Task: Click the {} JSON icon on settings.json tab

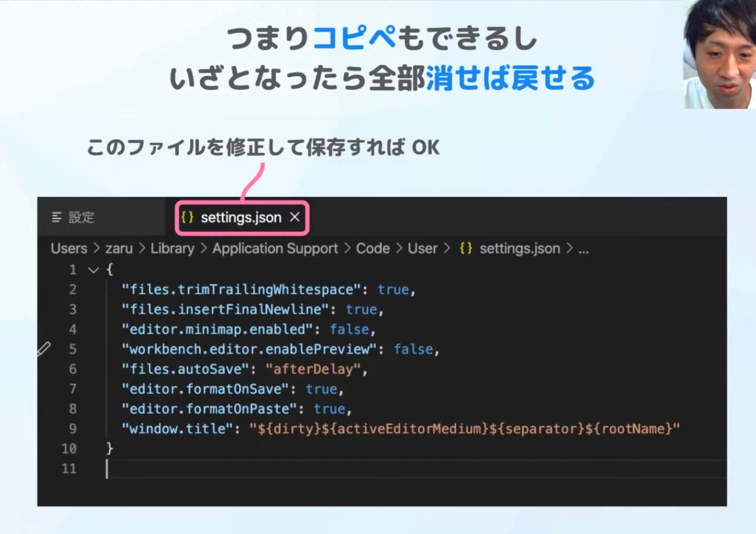Action: coord(188,217)
